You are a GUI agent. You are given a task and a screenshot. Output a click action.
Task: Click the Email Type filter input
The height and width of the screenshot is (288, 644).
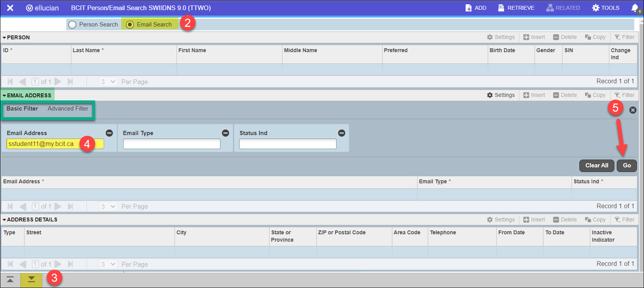(172, 144)
